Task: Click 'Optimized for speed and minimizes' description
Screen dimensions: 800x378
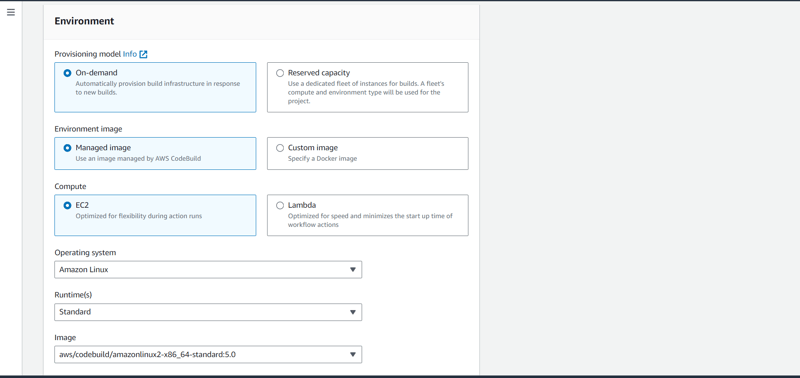Action: pos(370,220)
